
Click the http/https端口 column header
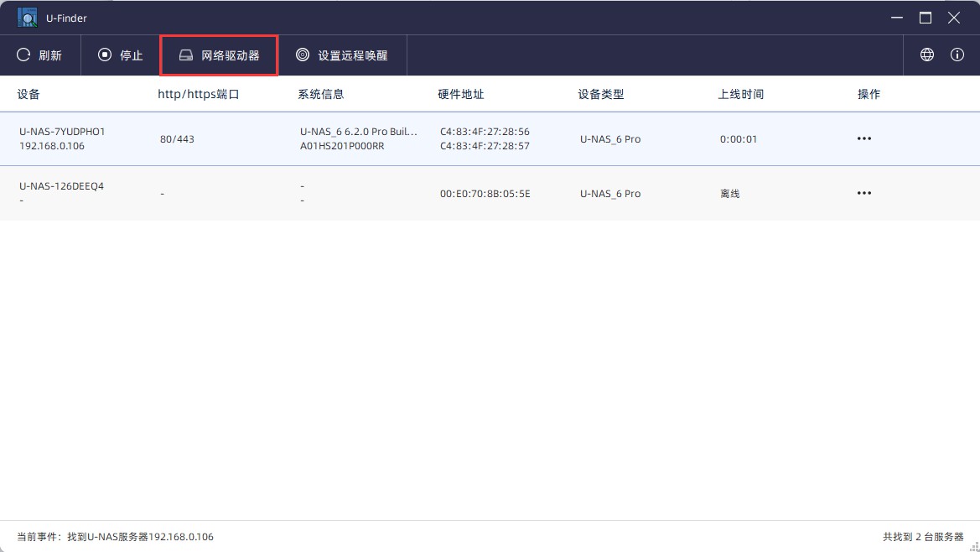pos(199,95)
